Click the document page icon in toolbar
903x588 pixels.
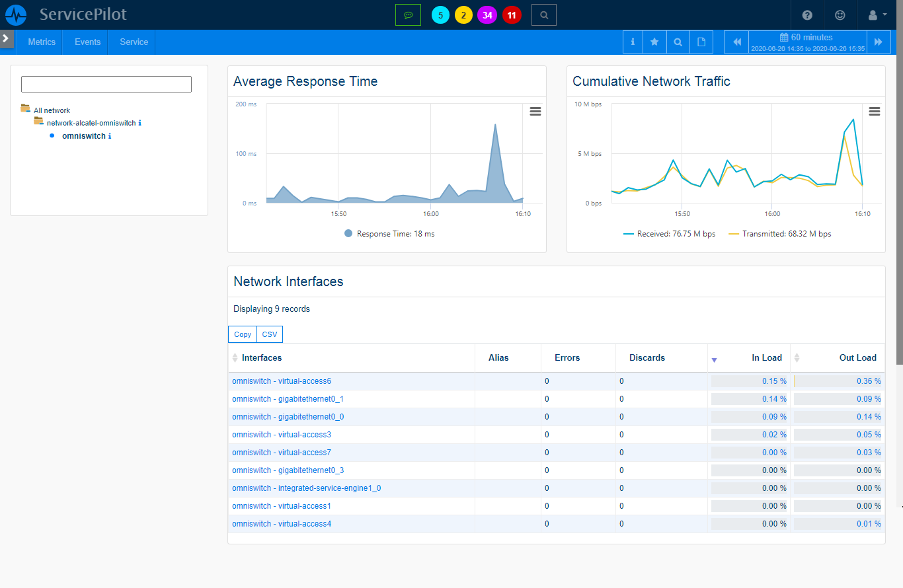701,42
